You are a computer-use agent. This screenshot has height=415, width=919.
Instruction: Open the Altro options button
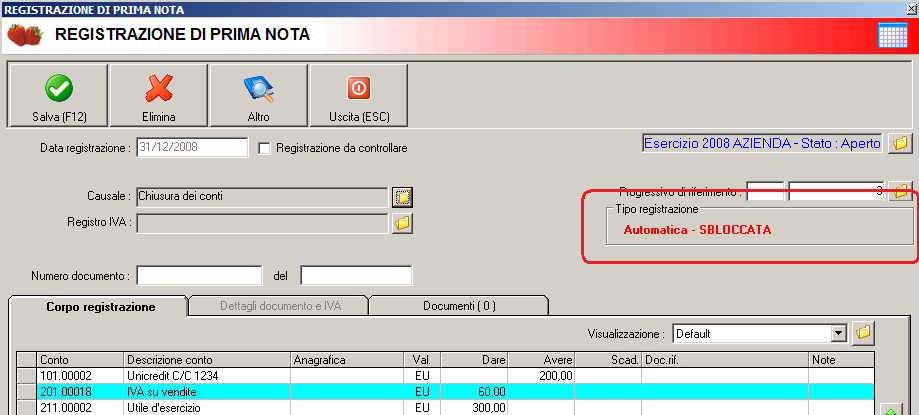tap(258, 95)
